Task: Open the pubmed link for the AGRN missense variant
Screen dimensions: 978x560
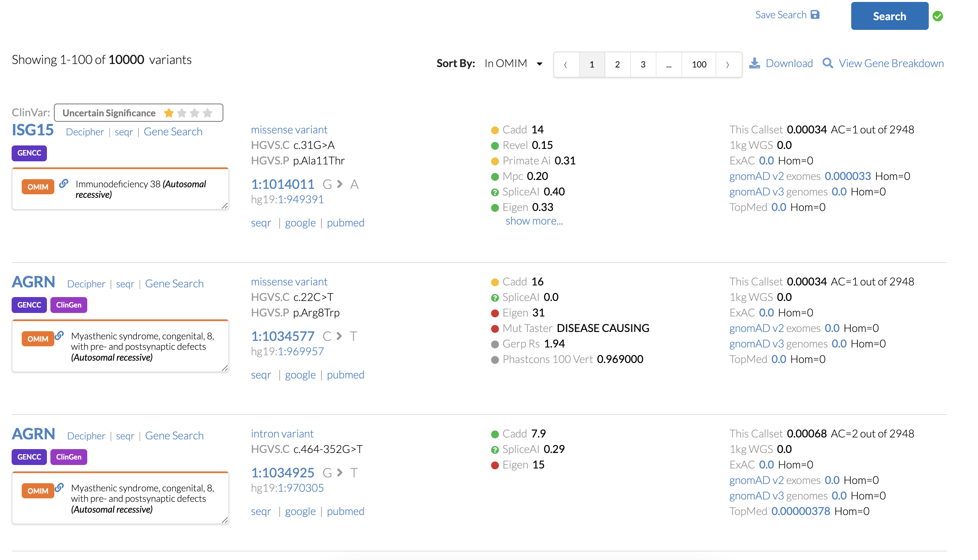Action: 346,375
